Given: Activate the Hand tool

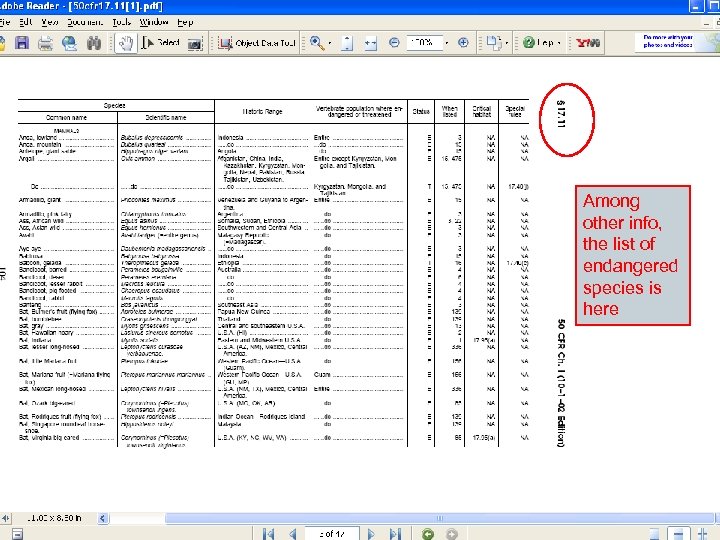Looking at the screenshot, I should [125, 43].
